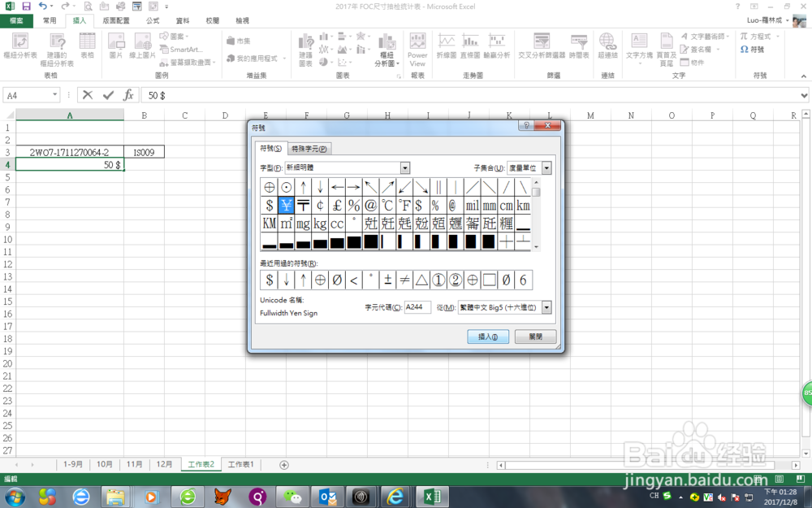Pick the ≠ symbol from recently used
The height and width of the screenshot is (508, 812).
405,280
